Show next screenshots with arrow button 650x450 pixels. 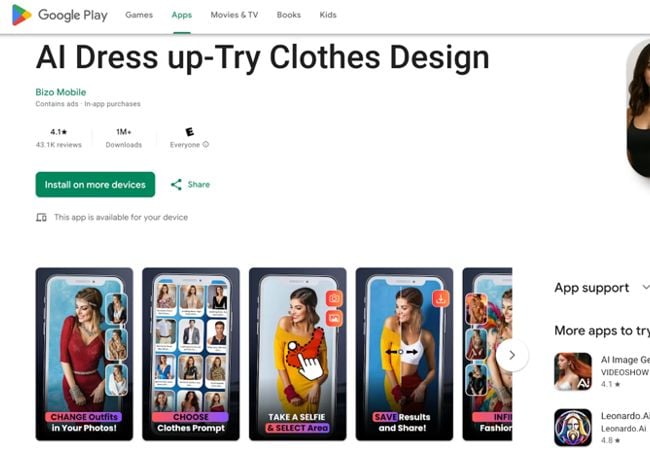click(x=512, y=355)
